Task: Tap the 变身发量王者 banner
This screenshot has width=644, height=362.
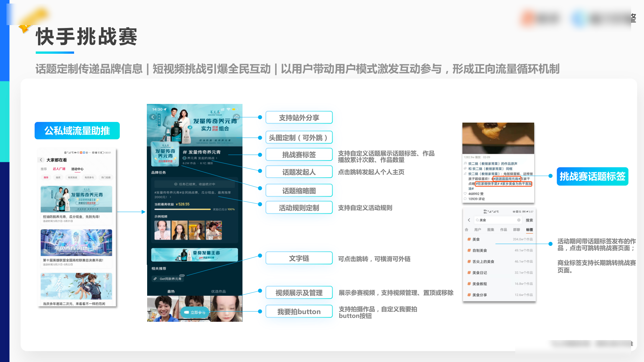Action: (194, 255)
